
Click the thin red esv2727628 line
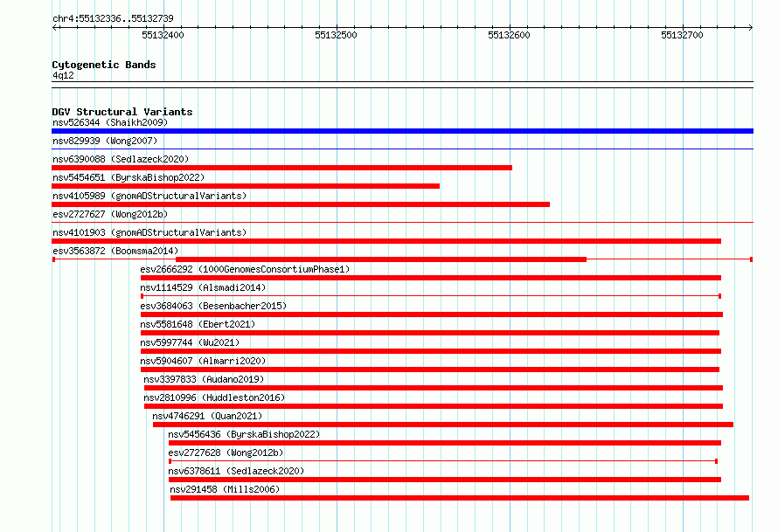point(443,461)
